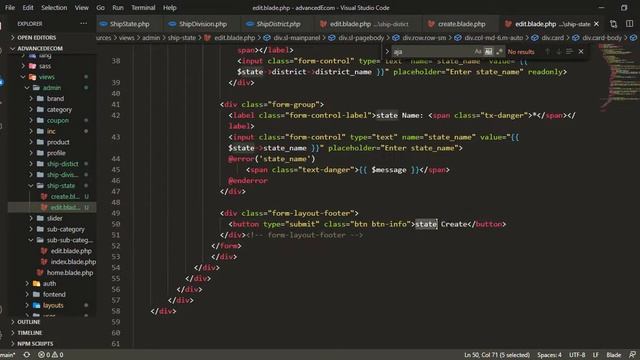The width and height of the screenshot is (640, 360).
Task: Open the View menu
Action: (82, 8)
